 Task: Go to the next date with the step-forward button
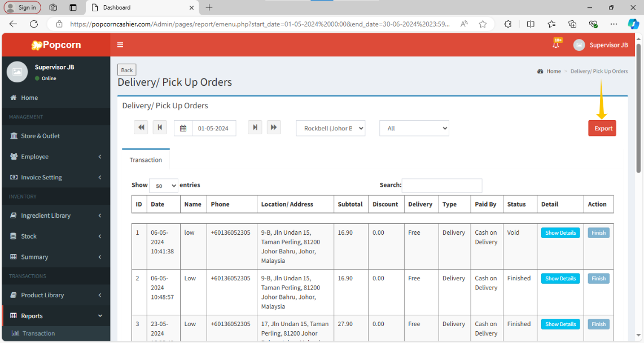click(x=255, y=127)
